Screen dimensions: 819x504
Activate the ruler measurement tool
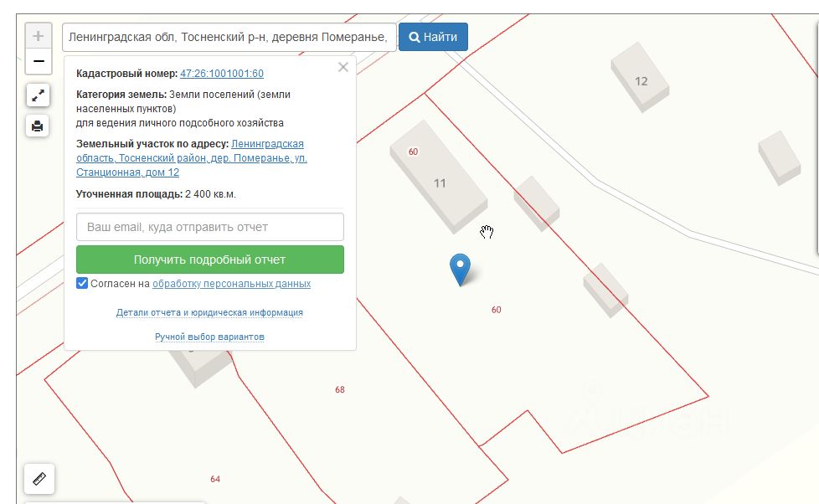39,478
